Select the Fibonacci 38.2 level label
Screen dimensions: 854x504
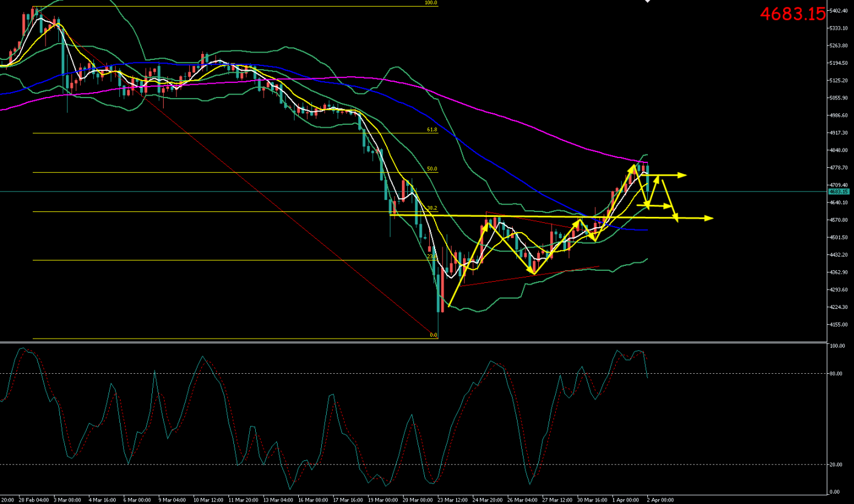[432, 208]
